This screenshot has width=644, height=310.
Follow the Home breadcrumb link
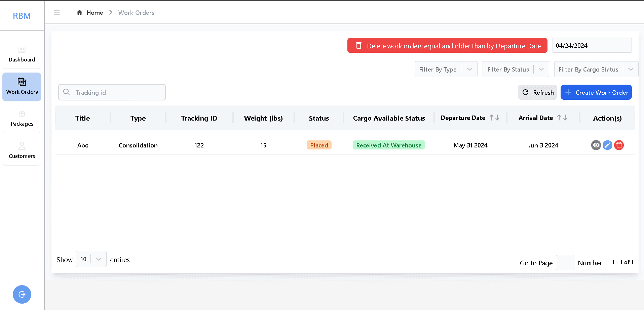click(x=95, y=12)
